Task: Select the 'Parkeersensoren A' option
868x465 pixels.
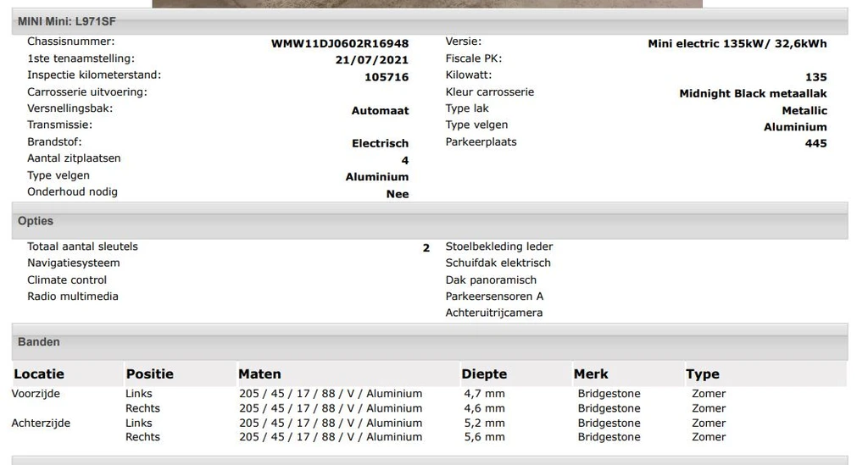Action: coord(494,296)
